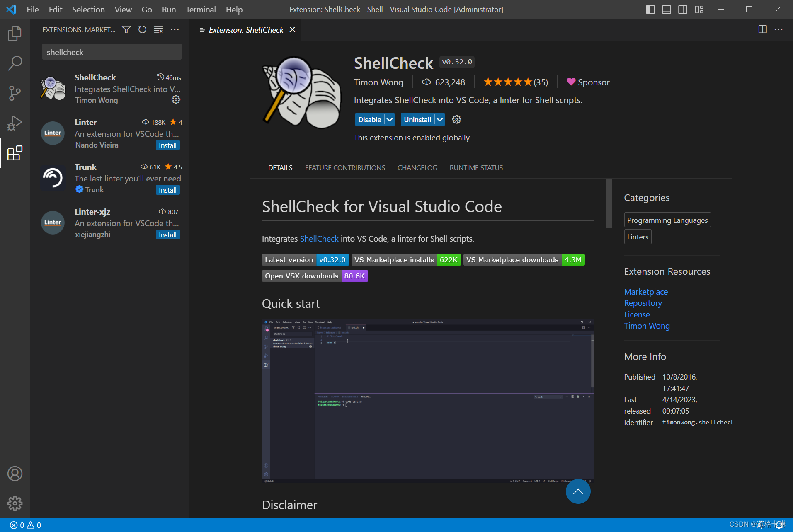This screenshot has width=793, height=532.
Task: Open the Run and Debug view
Action: coord(15,123)
